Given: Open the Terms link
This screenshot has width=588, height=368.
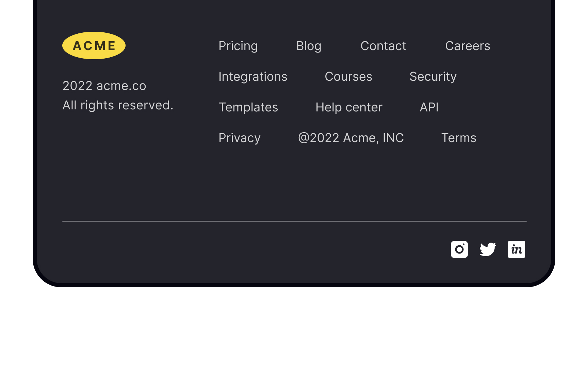Looking at the screenshot, I should tap(459, 138).
